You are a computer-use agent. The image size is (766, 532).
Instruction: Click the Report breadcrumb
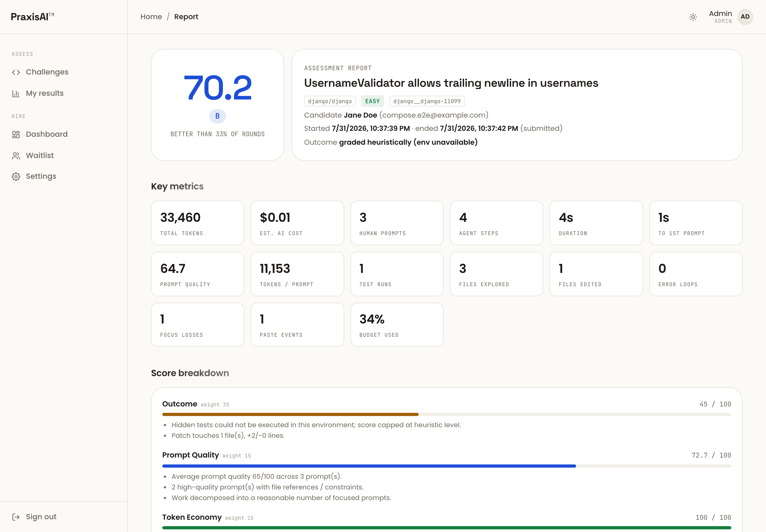(186, 17)
